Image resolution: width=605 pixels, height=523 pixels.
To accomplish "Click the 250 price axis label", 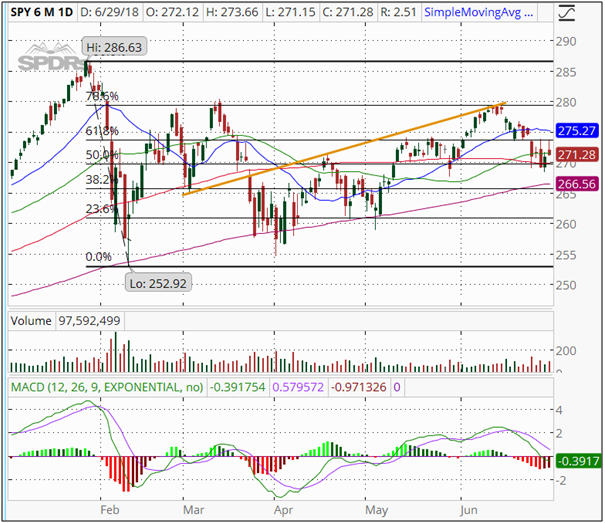I will pos(566,285).
